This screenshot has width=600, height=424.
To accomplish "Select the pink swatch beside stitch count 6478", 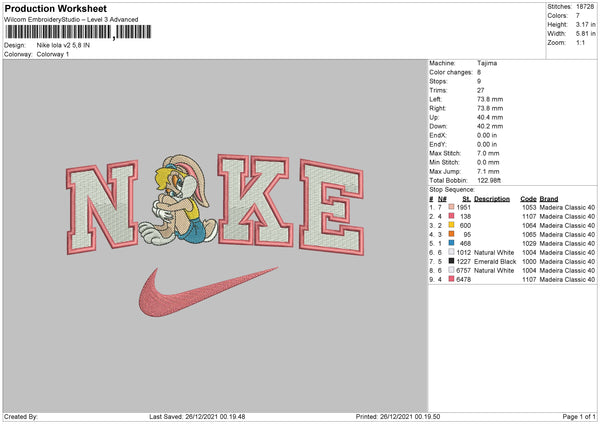I will click(x=451, y=279).
